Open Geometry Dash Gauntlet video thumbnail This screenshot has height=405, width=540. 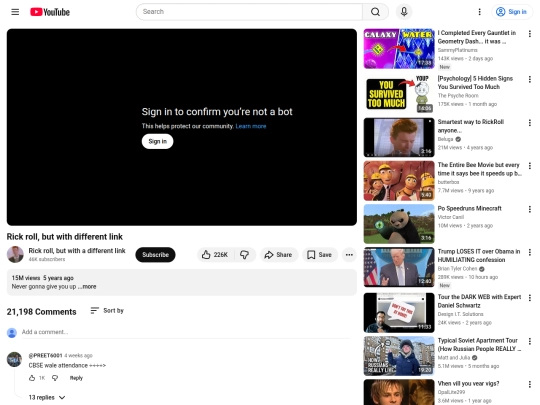click(399, 49)
